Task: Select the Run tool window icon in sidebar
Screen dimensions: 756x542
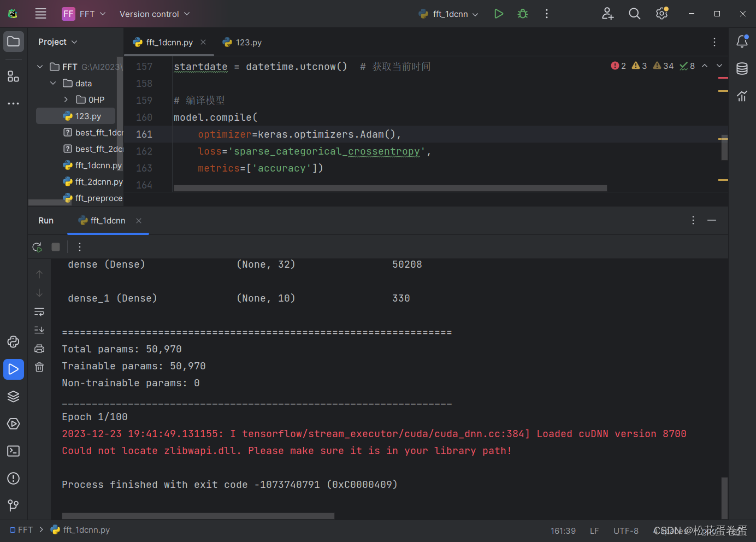Action: tap(13, 369)
